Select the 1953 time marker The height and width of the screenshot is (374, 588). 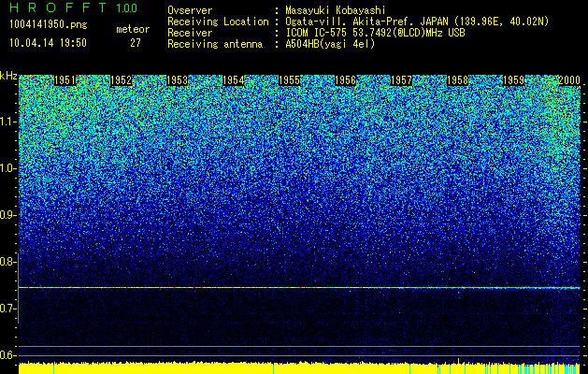point(177,80)
